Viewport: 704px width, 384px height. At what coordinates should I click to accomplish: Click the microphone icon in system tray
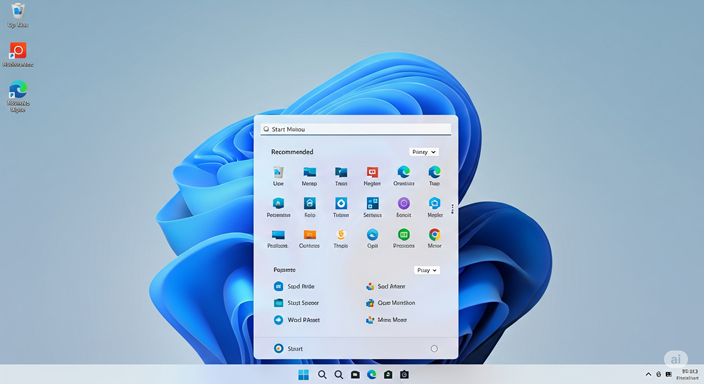coord(659,374)
